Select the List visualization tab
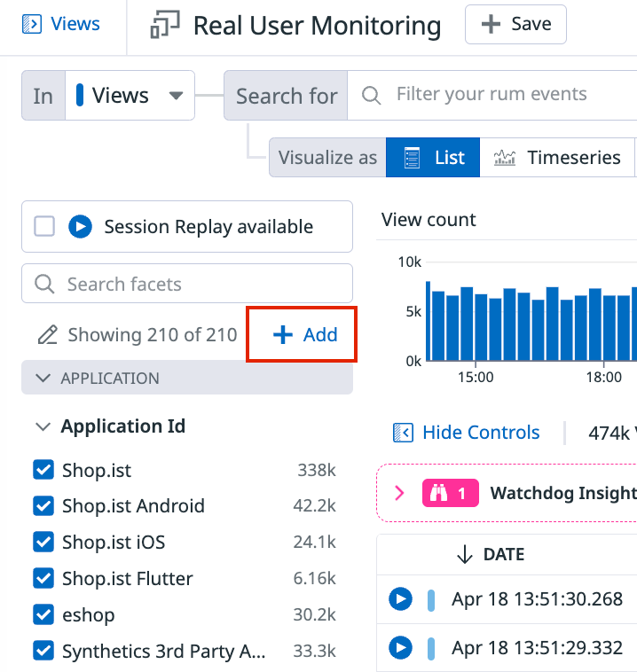 click(x=433, y=158)
